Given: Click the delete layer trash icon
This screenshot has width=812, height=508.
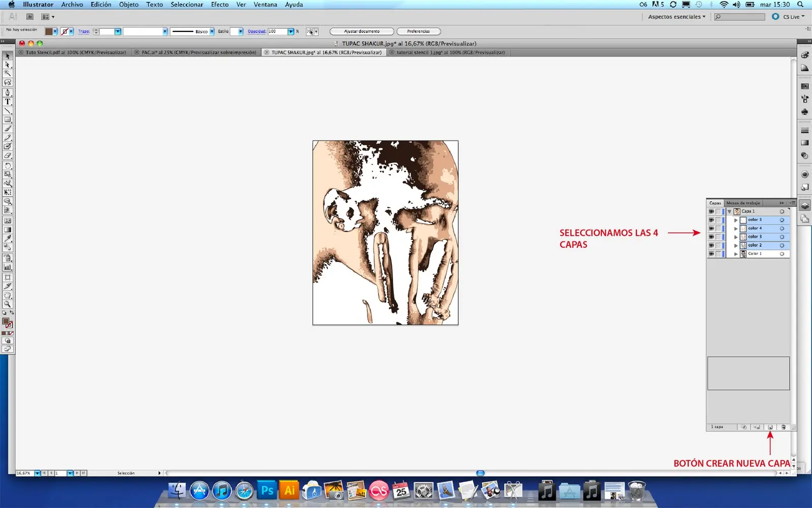Looking at the screenshot, I should pos(783,427).
